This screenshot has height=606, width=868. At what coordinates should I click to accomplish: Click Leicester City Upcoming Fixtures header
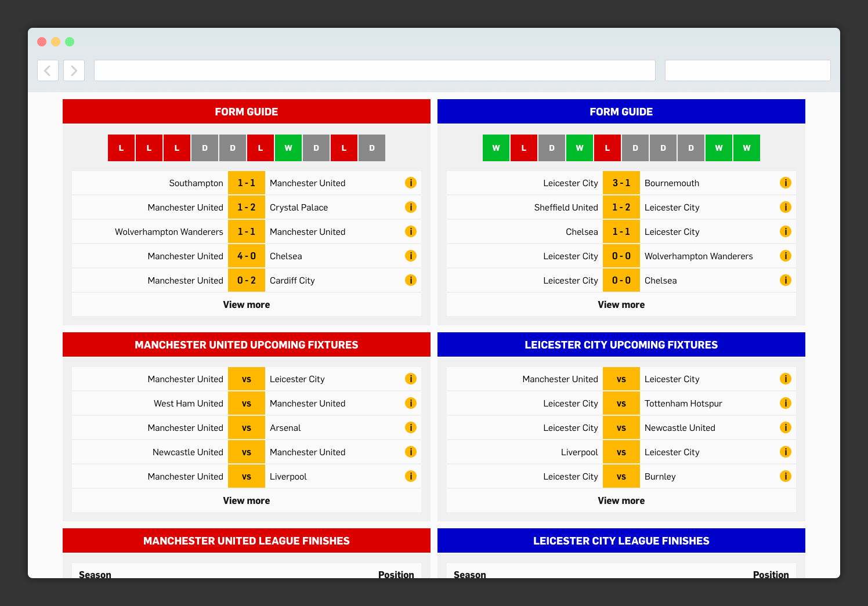621,344
